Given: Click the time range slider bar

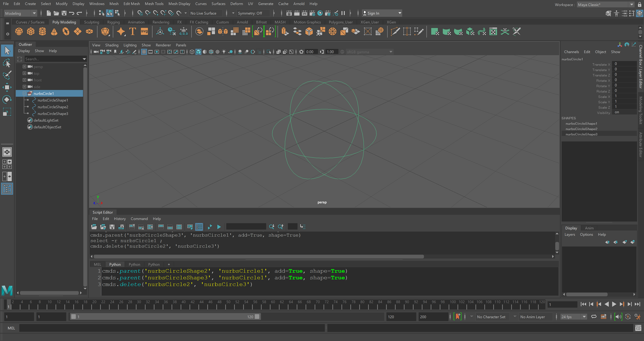Looking at the screenshot, I should [x=165, y=317].
